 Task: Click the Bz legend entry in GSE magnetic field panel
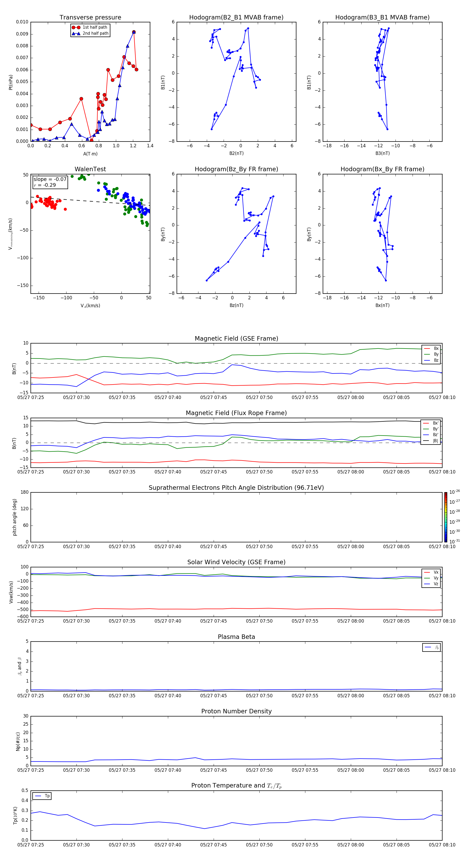point(431,360)
